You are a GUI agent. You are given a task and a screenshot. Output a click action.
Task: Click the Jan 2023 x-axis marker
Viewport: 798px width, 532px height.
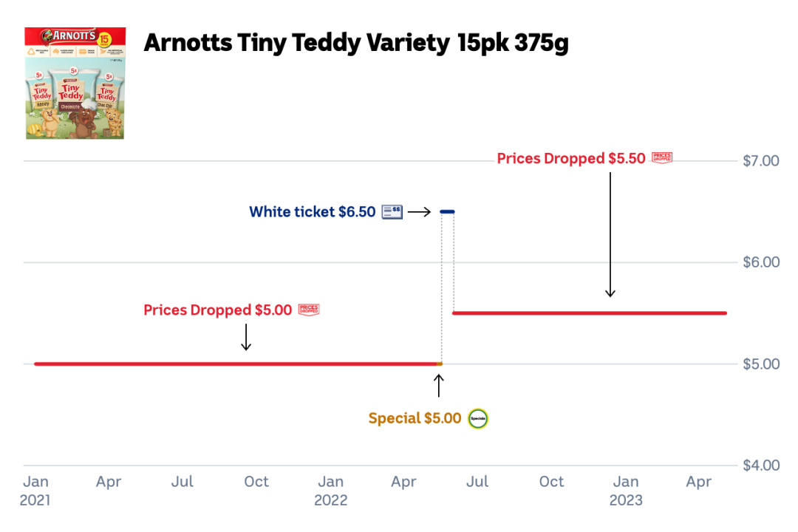click(x=626, y=491)
